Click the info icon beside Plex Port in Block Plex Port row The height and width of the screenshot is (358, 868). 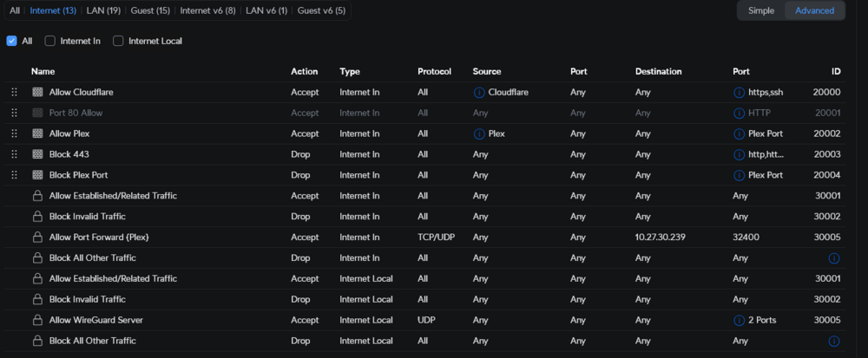click(x=739, y=175)
